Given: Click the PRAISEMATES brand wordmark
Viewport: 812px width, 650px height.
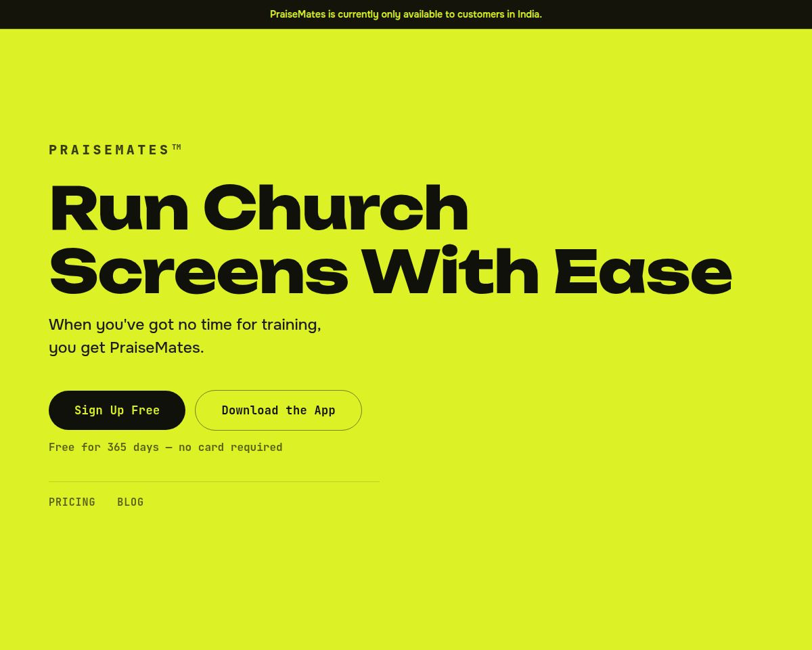Looking at the screenshot, I should 110,150.
